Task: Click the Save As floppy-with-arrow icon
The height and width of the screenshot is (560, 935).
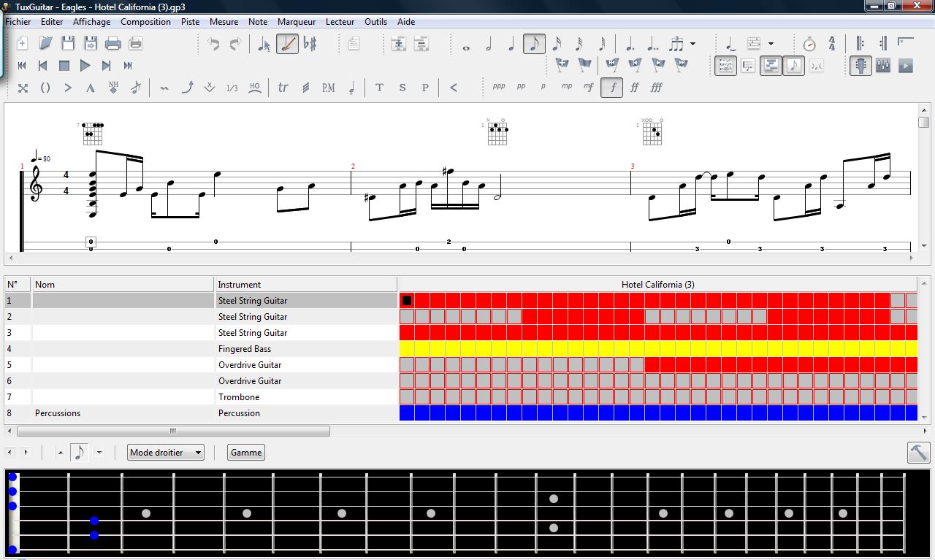Action: tap(91, 44)
